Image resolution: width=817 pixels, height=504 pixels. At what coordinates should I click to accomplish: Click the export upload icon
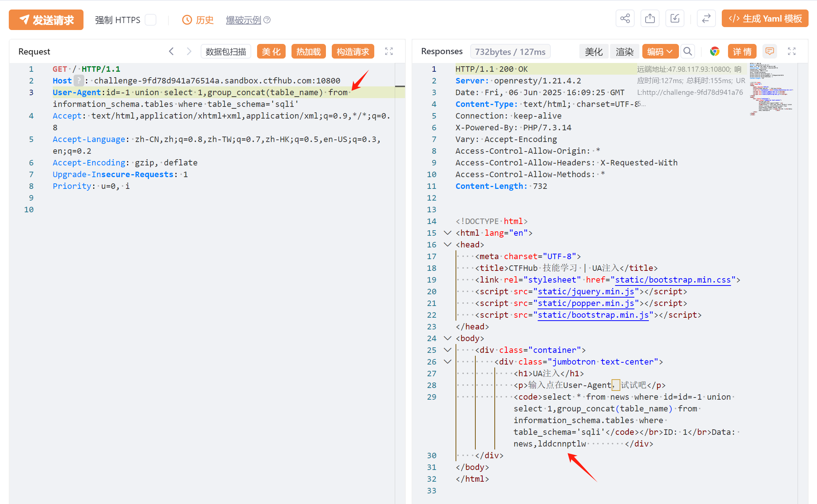click(x=650, y=19)
